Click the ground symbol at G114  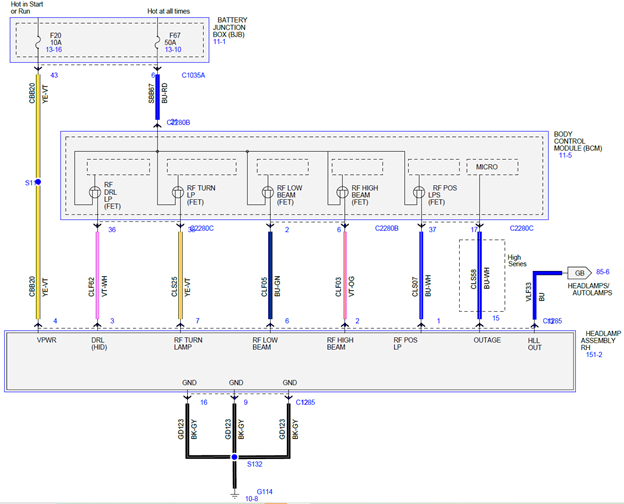tap(234, 495)
